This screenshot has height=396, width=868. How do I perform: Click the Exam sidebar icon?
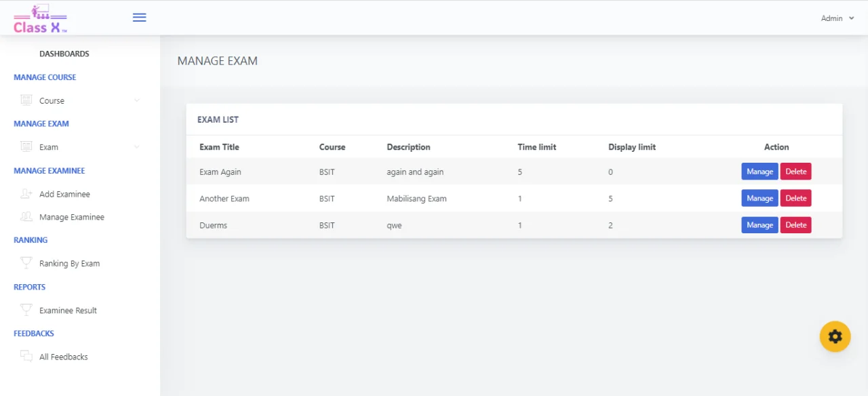tap(26, 146)
